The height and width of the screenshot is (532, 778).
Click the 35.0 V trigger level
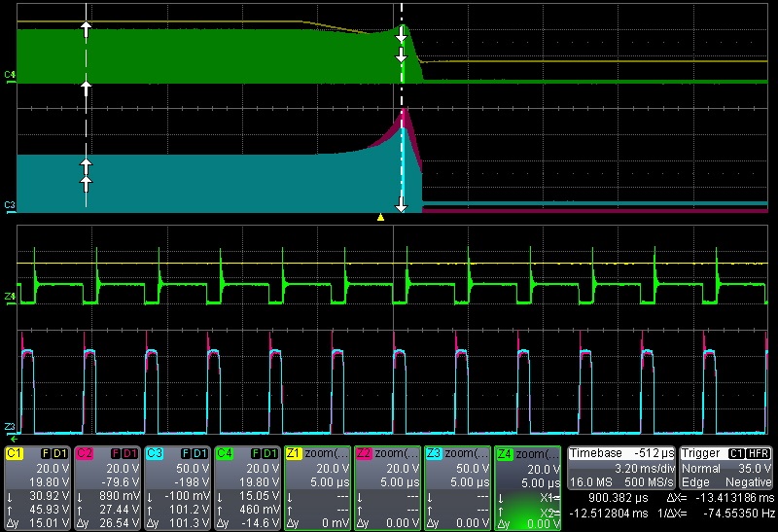[755, 468]
